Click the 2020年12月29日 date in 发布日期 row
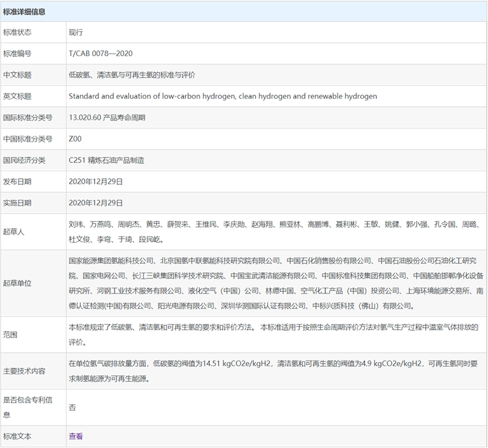 (x=96, y=181)
